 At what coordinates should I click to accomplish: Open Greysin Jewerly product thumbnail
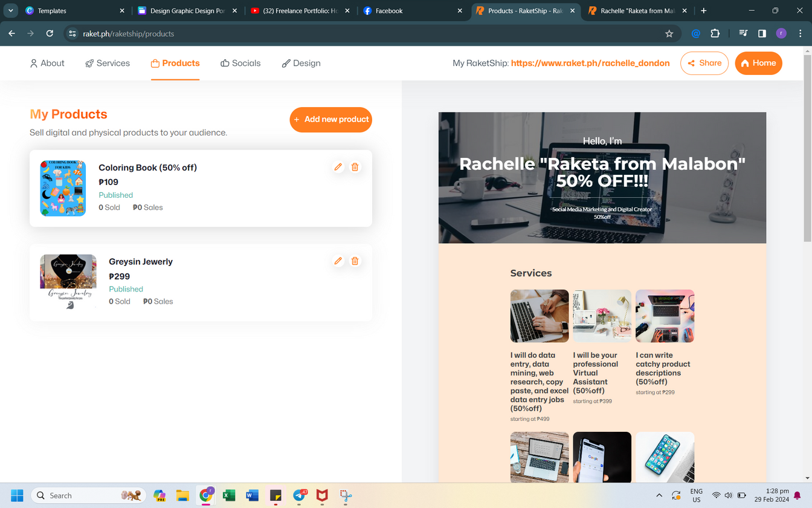[x=68, y=282]
